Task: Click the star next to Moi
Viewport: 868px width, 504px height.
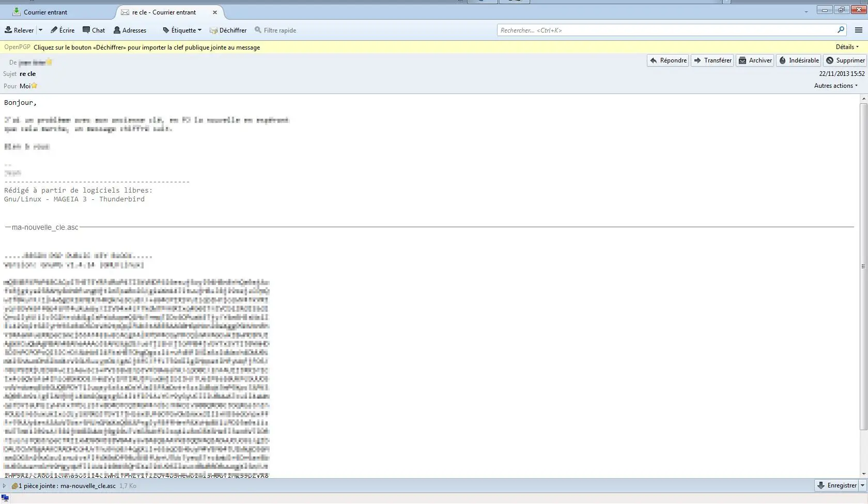Action: pyautogui.click(x=34, y=86)
